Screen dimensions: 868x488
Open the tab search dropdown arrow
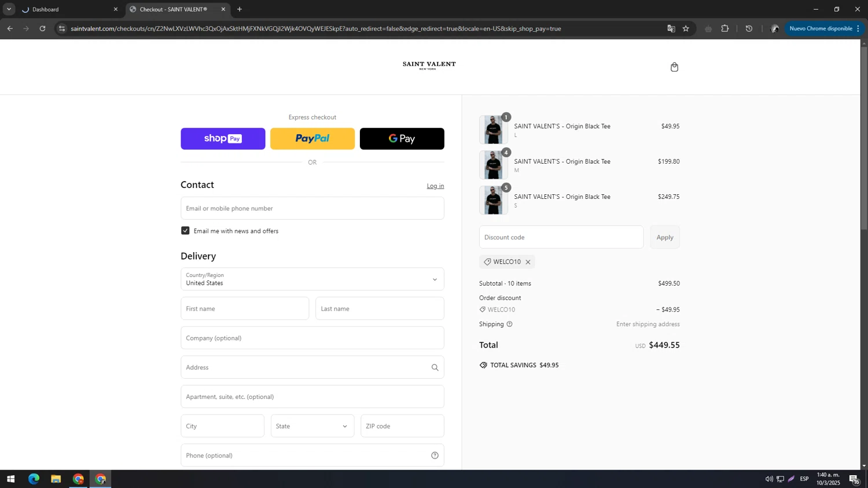9,9
